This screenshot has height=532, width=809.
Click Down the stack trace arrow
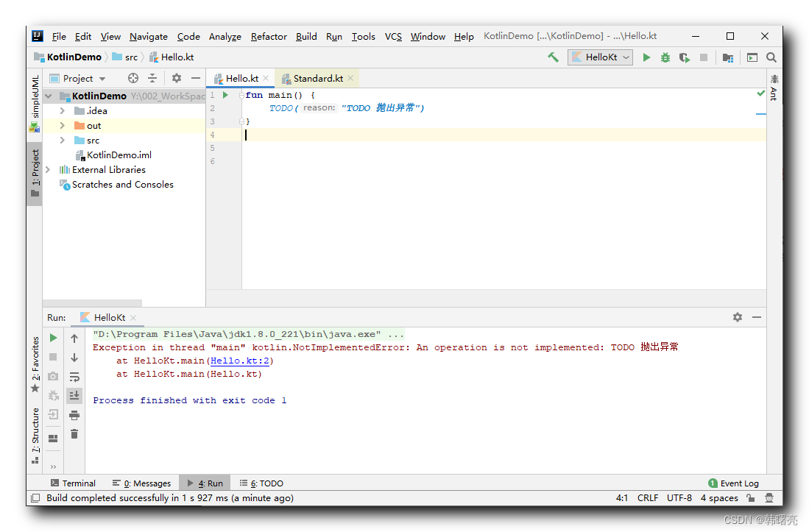(x=74, y=358)
